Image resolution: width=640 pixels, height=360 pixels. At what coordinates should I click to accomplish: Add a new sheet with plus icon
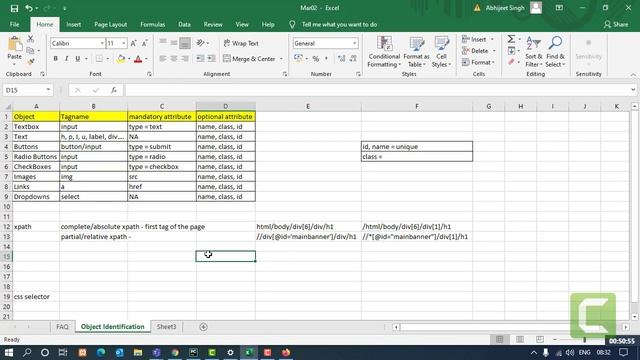click(203, 327)
